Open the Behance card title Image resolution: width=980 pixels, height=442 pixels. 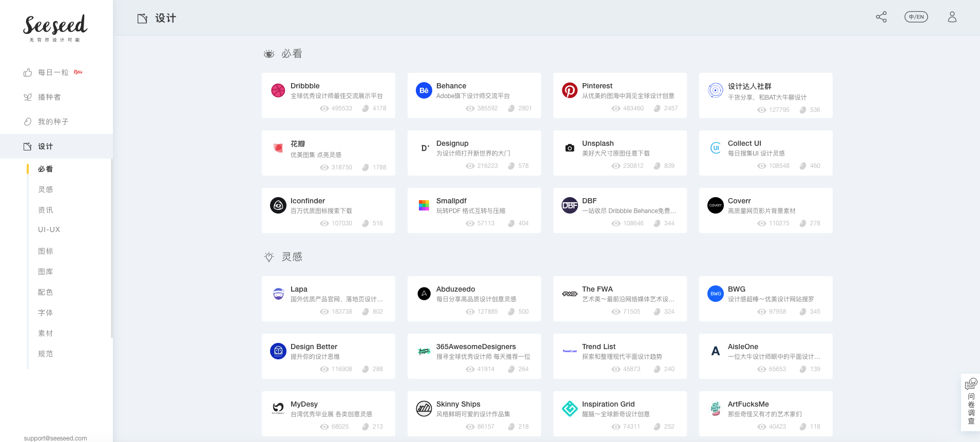pyautogui.click(x=451, y=86)
